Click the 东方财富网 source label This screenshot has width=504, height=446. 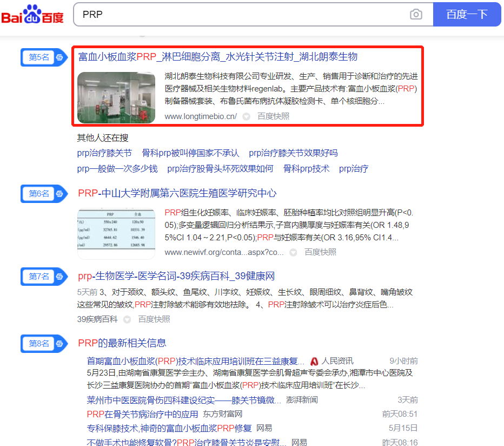tap(223, 414)
